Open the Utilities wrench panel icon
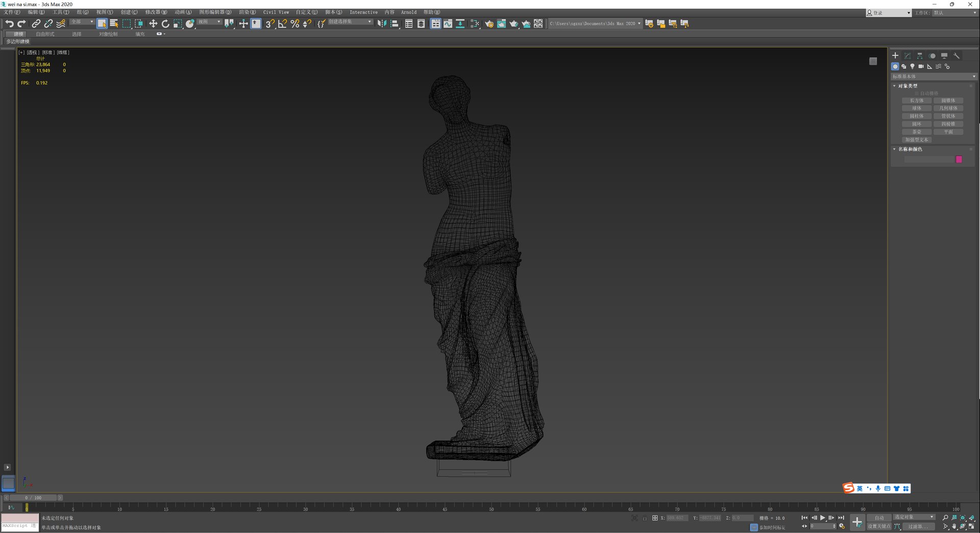Image resolution: width=980 pixels, height=533 pixels. coord(957,56)
